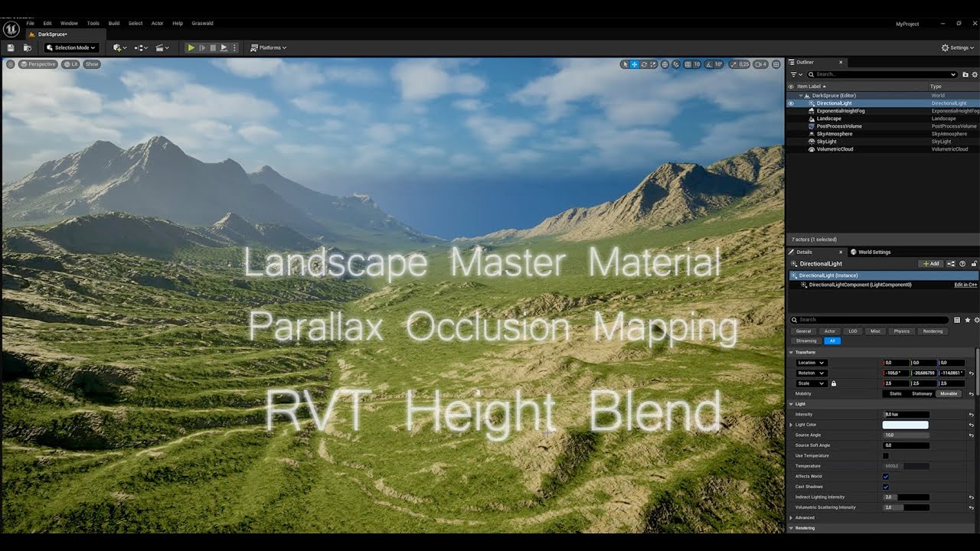Open the Platforms dropdown
980x551 pixels.
pos(268,47)
